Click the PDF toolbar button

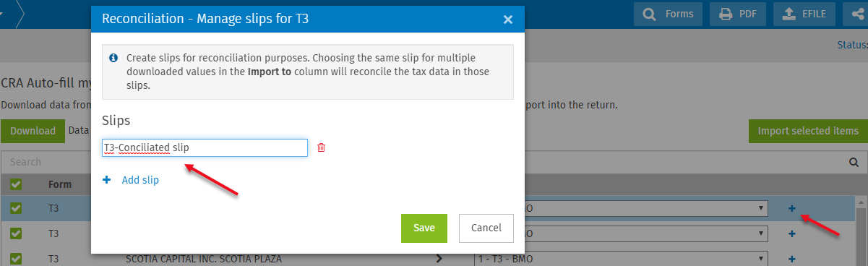pyautogui.click(x=737, y=14)
